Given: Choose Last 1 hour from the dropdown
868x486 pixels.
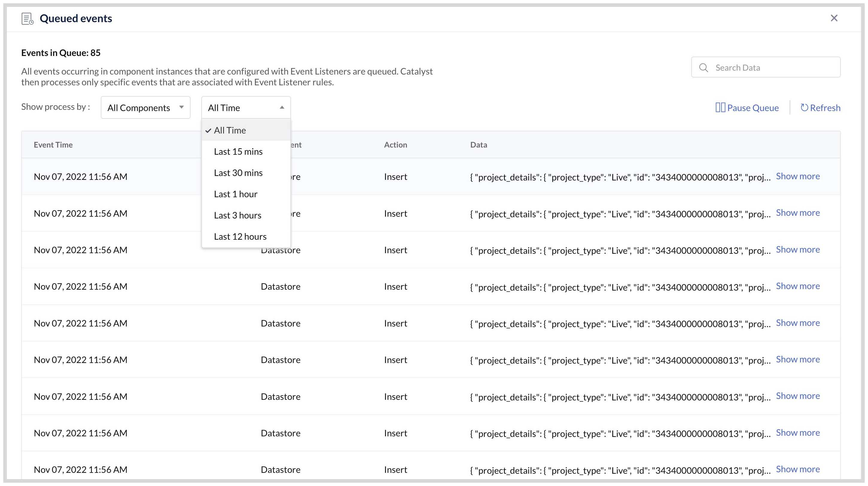Looking at the screenshot, I should (235, 193).
